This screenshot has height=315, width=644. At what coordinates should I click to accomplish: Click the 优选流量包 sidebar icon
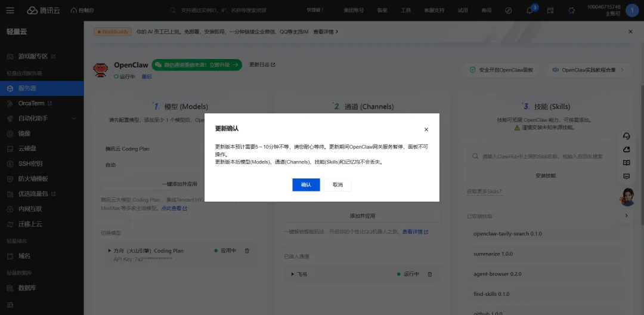pyautogui.click(x=10, y=194)
